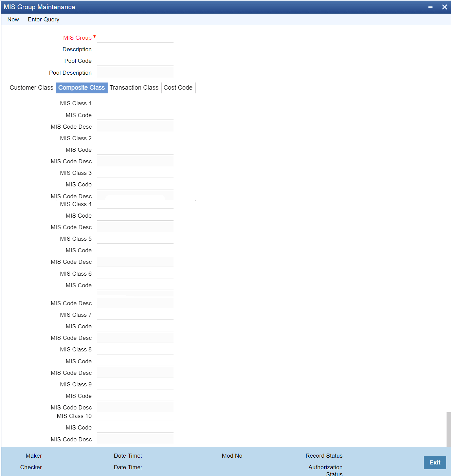
Task: Click the MIS Code field under MIS Class 7
Action: (x=135, y=326)
